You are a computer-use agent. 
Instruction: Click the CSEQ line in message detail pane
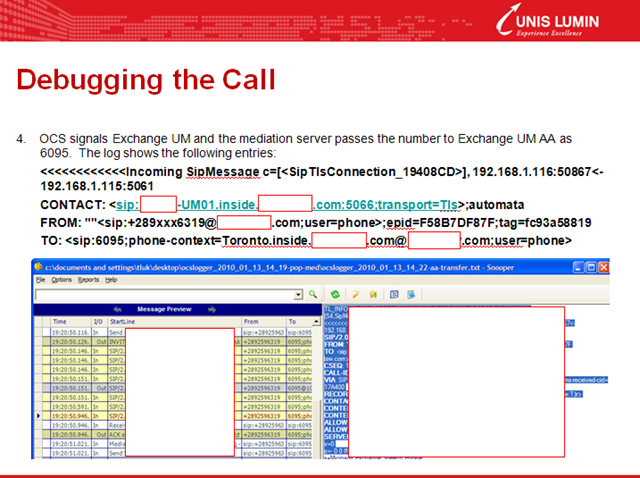(336, 366)
